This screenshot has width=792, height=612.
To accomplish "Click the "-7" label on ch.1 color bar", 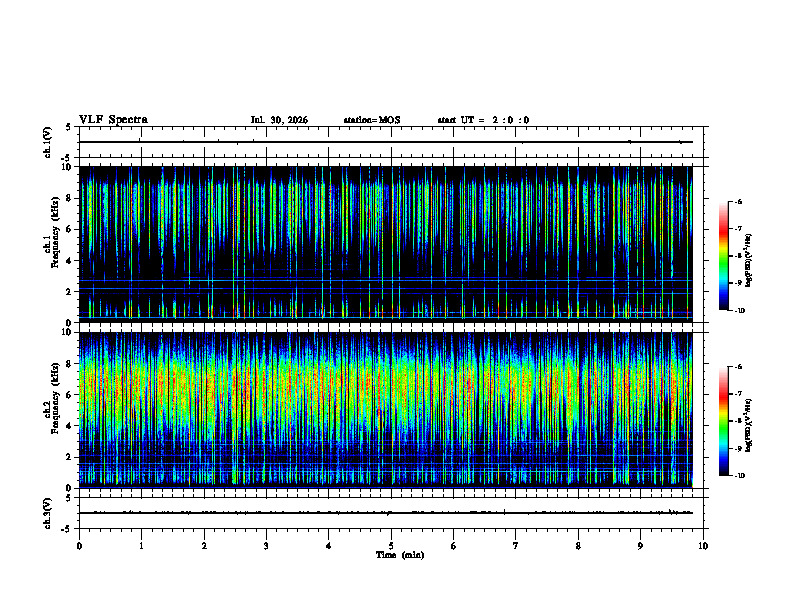I will click(x=738, y=229).
